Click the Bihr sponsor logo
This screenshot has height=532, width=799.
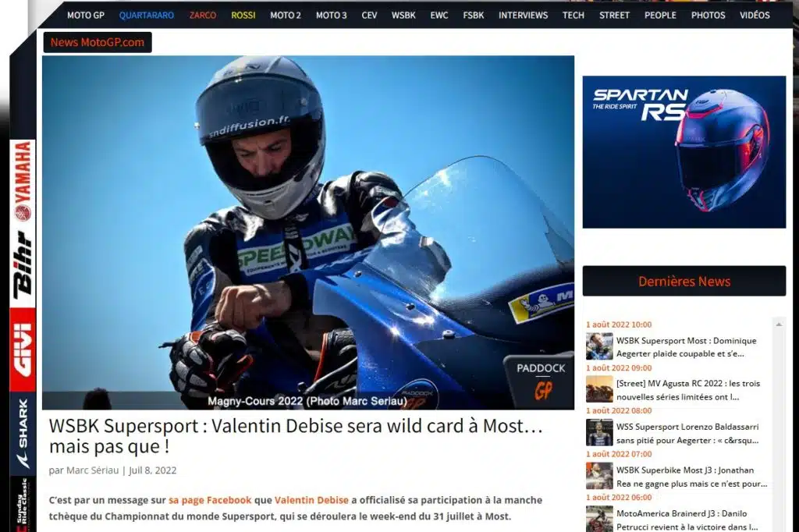pos(23,264)
